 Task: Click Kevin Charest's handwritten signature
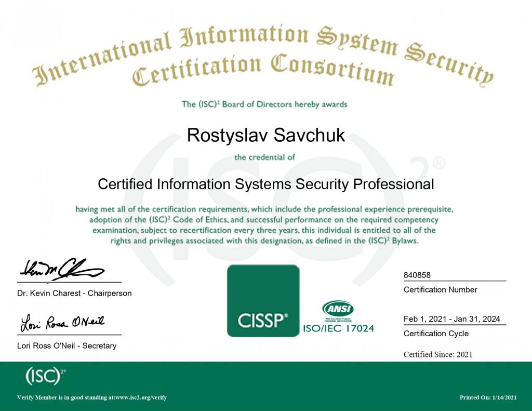point(62,269)
